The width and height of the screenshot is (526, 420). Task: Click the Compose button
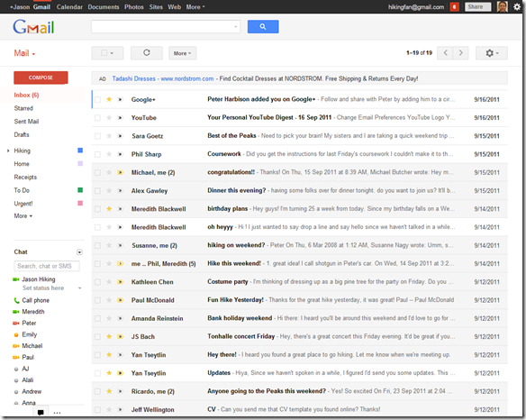click(x=41, y=78)
